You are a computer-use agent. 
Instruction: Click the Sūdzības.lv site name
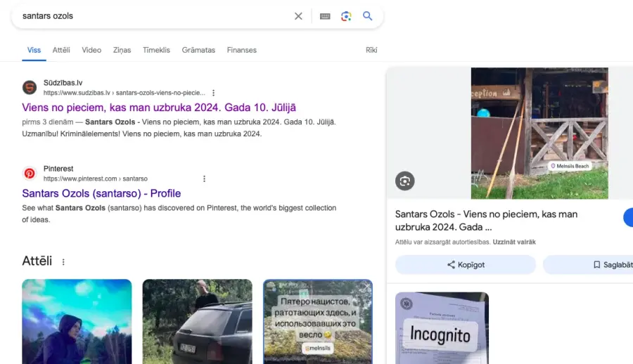63,83
